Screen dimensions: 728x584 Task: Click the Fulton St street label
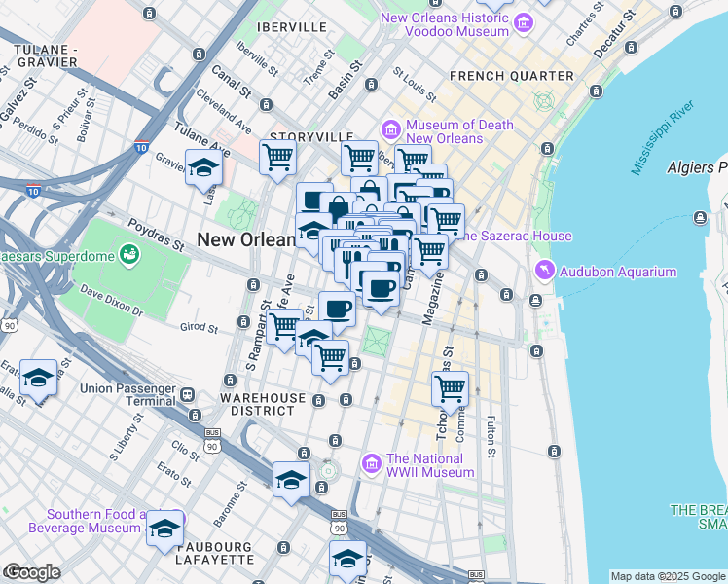(x=491, y=437)
